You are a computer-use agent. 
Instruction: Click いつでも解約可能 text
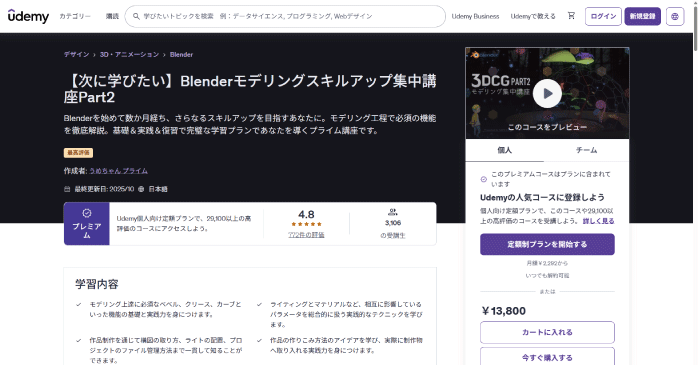547,276
